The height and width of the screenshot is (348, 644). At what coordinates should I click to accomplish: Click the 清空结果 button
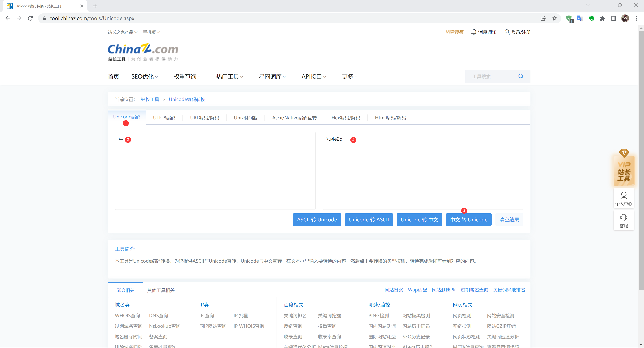click(x=509, y=219)
